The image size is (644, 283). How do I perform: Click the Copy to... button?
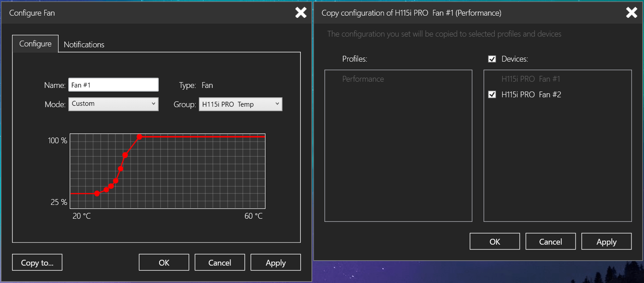(37, 262)
